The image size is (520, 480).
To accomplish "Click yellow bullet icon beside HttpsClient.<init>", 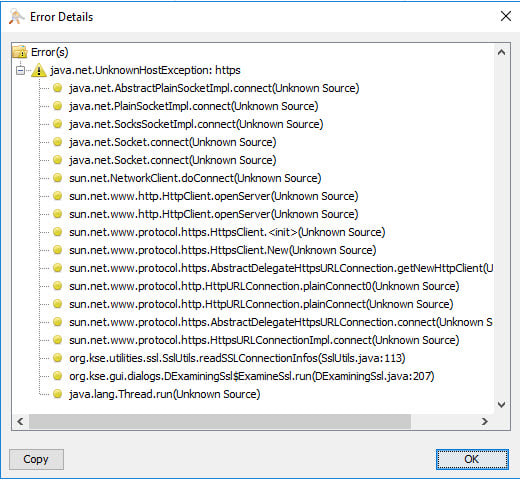I will 58,232.
